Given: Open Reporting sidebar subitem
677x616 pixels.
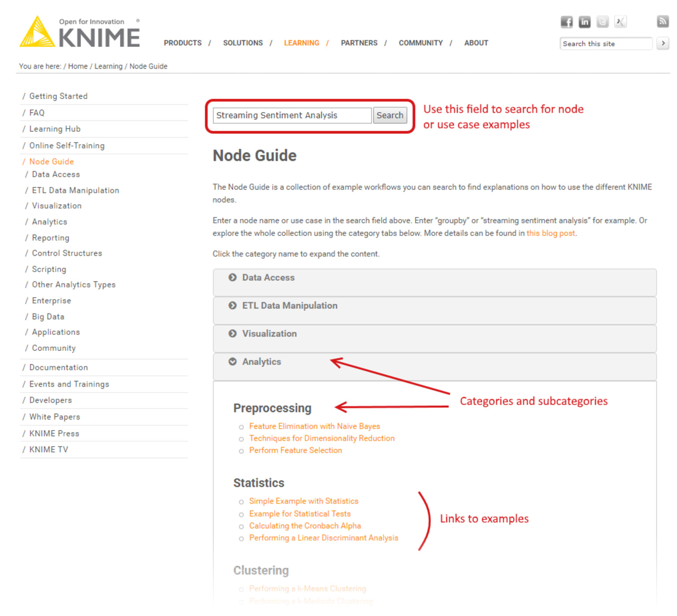Looking at the screenshot, I should point(50,238).
